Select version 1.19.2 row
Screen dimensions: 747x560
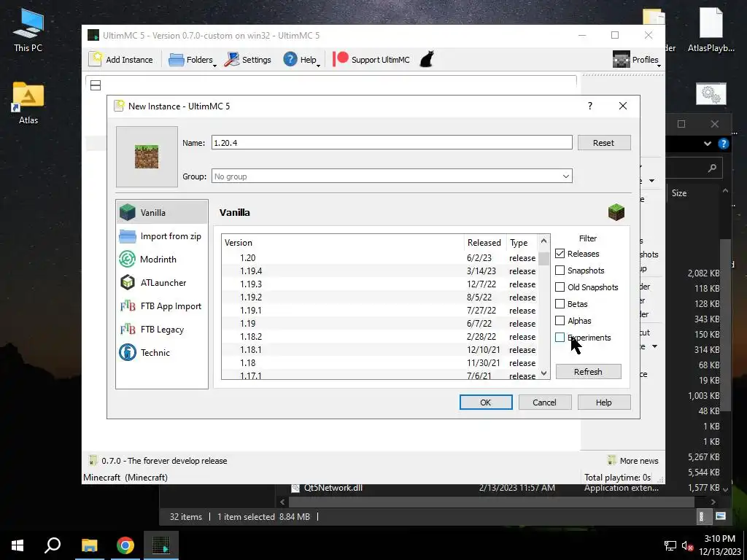click(x=379, y=297)
